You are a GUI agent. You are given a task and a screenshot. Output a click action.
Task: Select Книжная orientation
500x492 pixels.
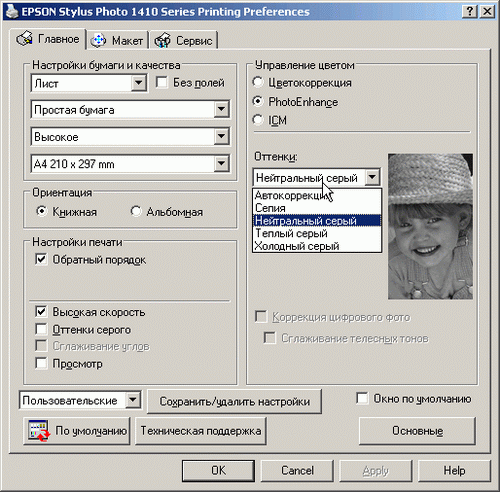coord(41,211)
